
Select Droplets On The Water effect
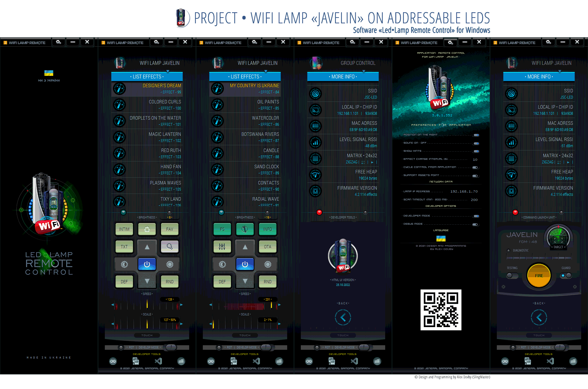[x=147, y=121]
